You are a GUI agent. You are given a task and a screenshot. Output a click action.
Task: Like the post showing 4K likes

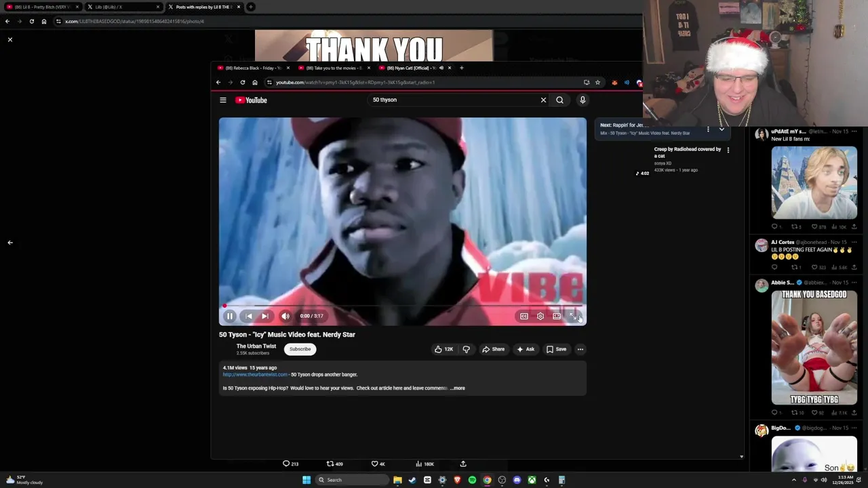pos(378,464)
